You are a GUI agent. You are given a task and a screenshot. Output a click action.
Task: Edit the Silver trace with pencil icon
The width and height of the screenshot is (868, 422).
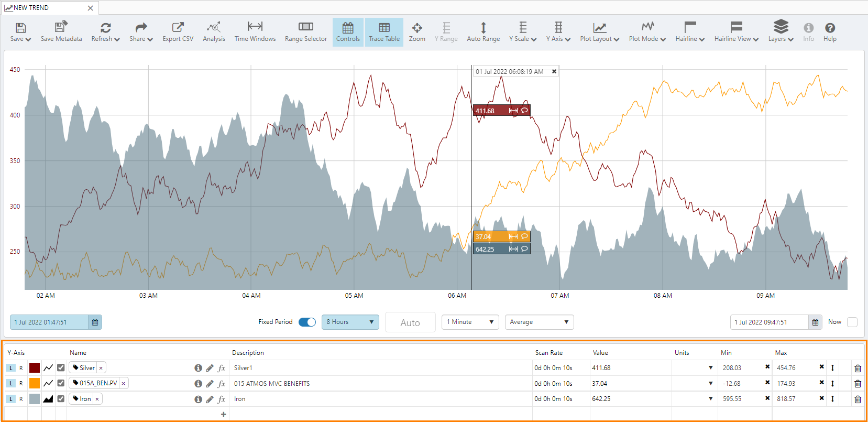tap(210, 368)
